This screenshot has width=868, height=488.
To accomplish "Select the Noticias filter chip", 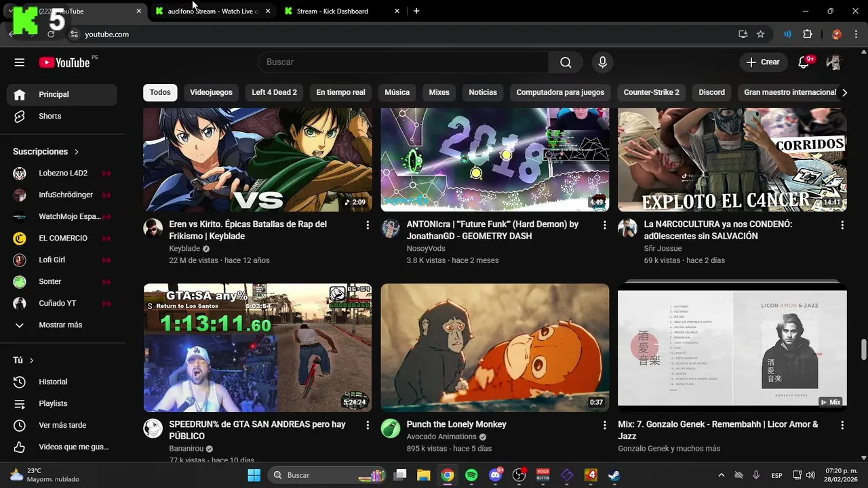I will 483,92.
